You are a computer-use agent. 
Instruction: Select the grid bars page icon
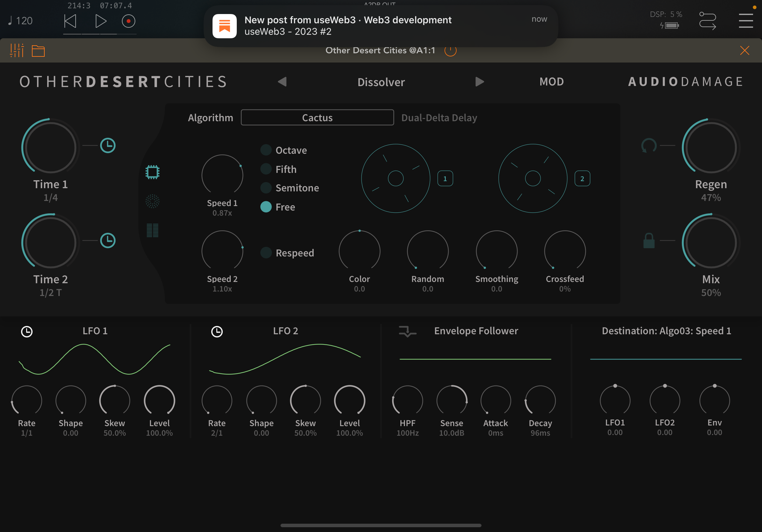point(152,230)
